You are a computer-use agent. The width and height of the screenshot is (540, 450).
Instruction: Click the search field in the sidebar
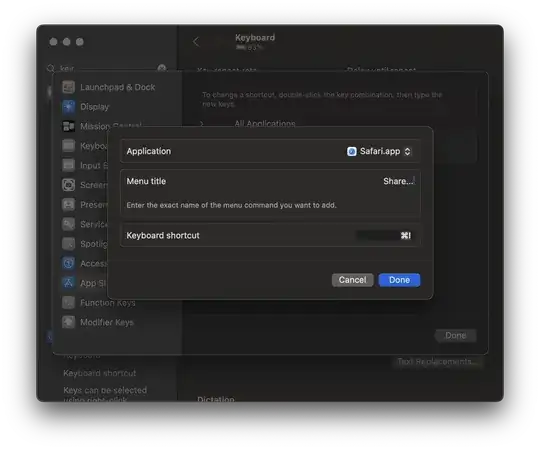pos(107,68)
